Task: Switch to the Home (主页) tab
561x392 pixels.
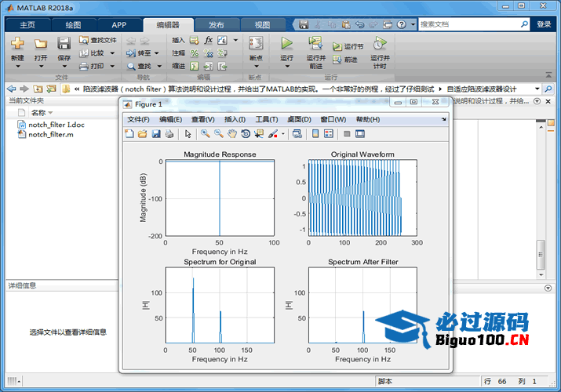Action: tap(27, 24)
